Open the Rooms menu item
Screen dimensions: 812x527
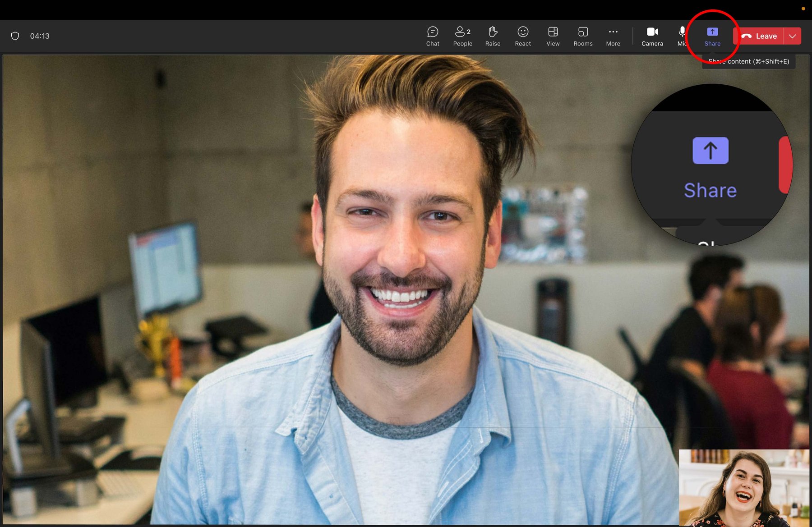pyautogui.click(x=582, y=36)
